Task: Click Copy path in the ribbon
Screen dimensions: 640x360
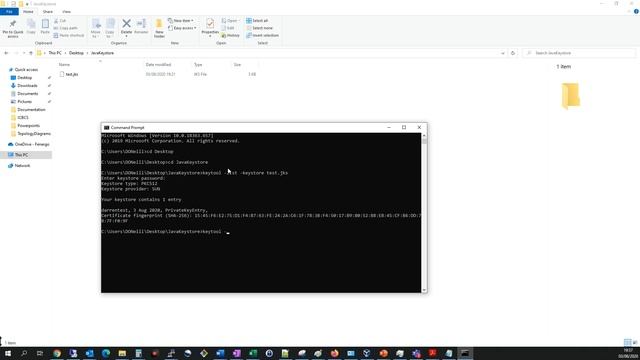Action: [x=65, y=28]
